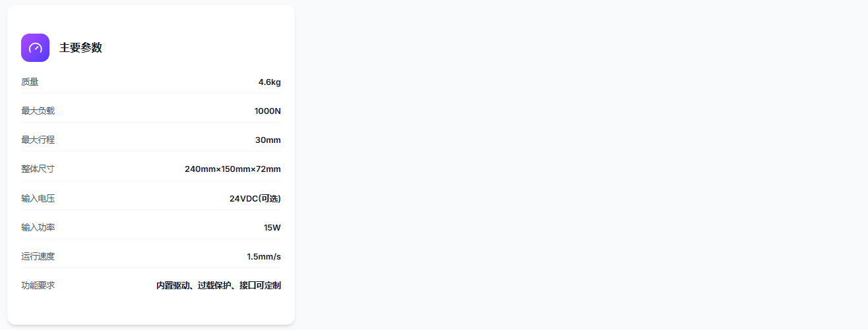868x330 pixels.
Task: Select the 输入电压 parameter label
Action: click(x=38, y=198)
